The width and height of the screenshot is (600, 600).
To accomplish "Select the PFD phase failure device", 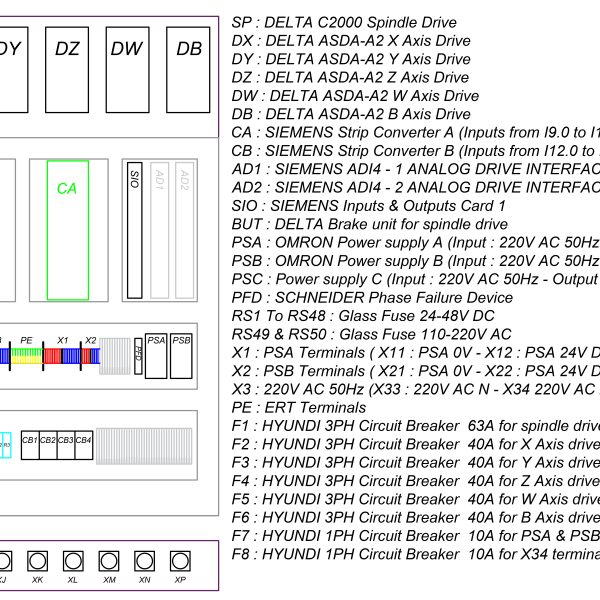I will coord(138,356).
